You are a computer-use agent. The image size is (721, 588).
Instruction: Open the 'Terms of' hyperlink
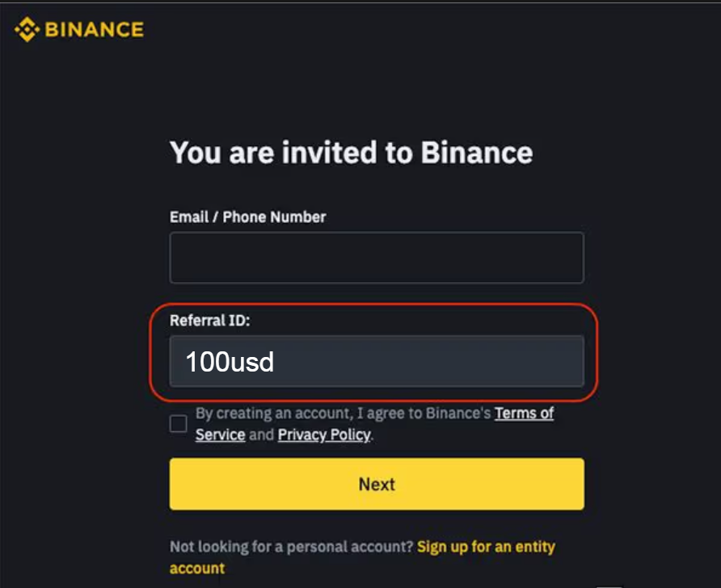[525, 414]
